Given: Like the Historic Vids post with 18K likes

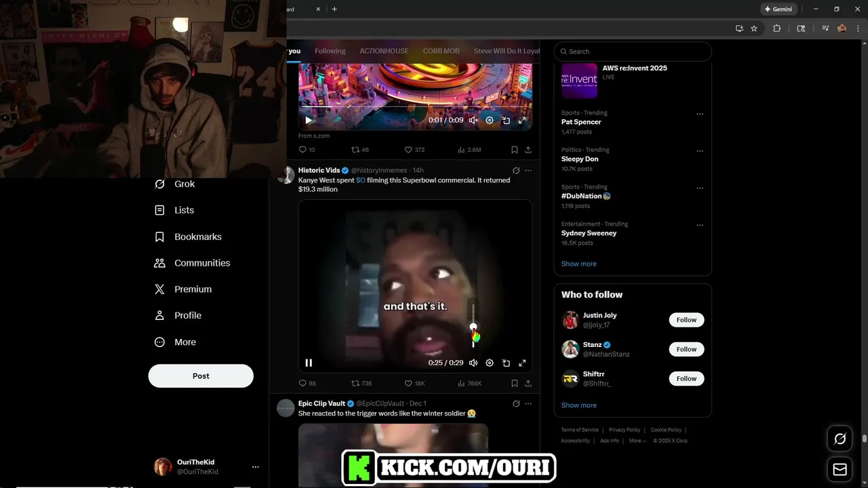Looking at the screenshot, I should click(x=415, y=383).
